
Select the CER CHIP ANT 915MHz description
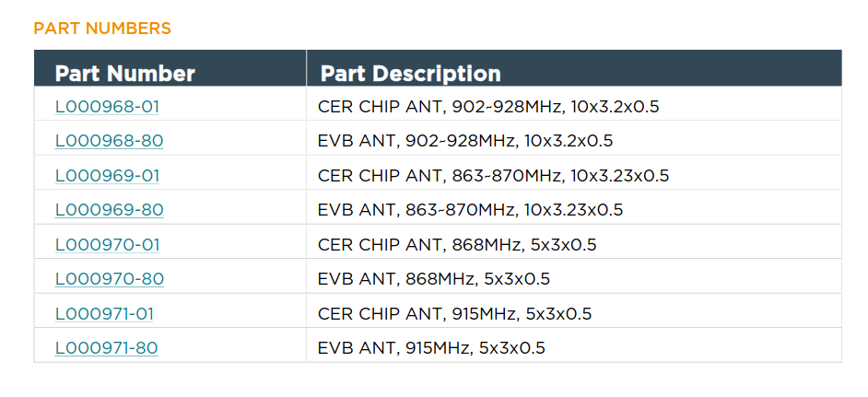[454, 313]
